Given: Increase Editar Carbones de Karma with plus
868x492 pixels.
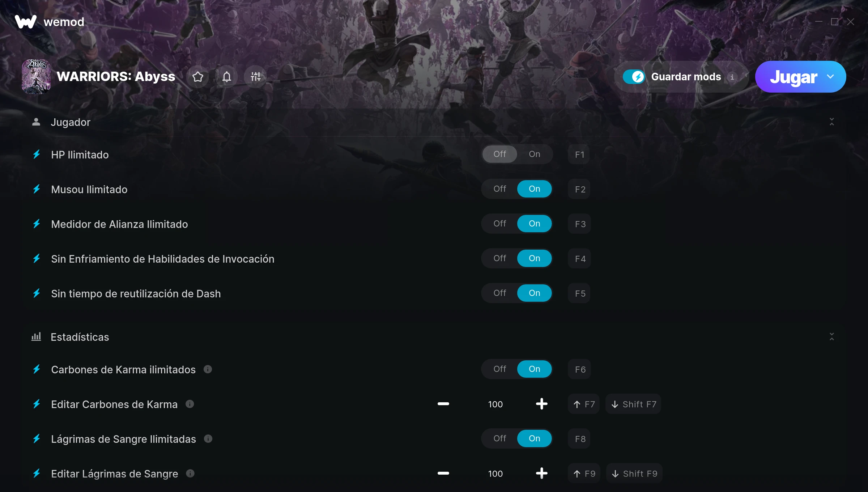Looking at the screenshot, I should point(541,404).
